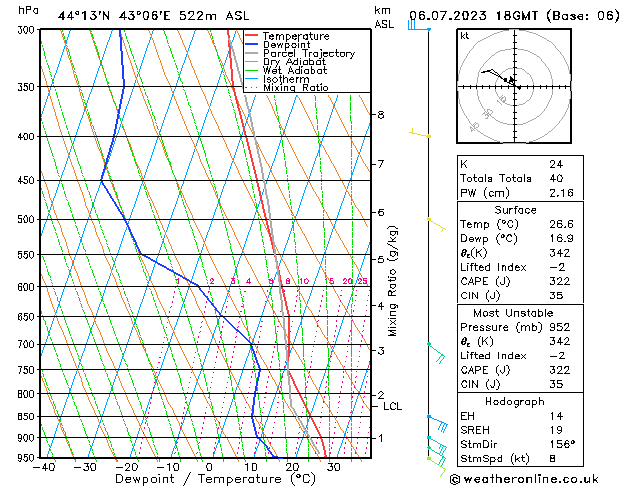Click the 'Temperature' legend entry
The height and width of the screenshot is (486, 629).
296,36
